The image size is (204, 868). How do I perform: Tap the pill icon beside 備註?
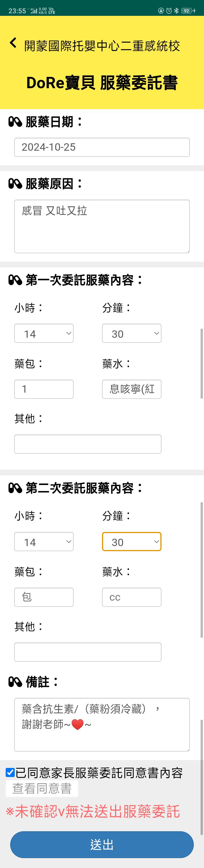pyautogui.click(x=15, y=682)
